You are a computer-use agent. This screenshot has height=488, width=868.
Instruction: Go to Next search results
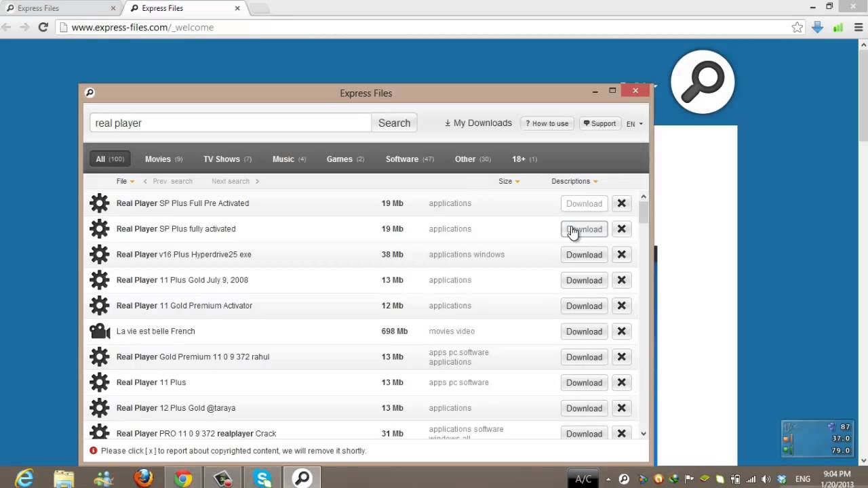tap(235, 181)
